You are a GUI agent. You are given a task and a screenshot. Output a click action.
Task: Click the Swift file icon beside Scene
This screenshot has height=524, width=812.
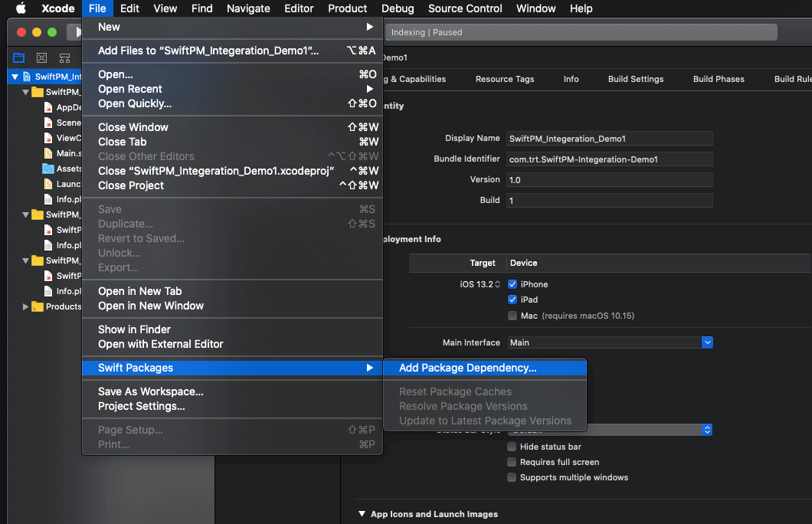click(48, 123)
